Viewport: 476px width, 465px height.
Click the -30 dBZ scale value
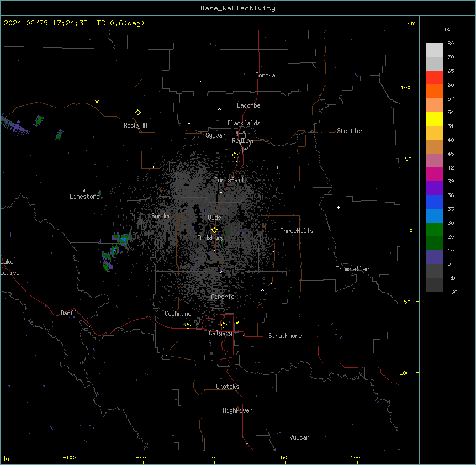coord(452,292)
